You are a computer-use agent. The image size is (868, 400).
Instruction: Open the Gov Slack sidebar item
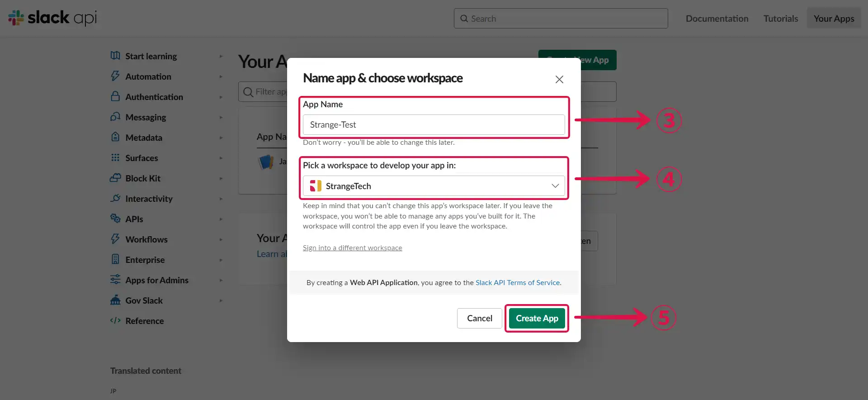[x=144, y=300]
